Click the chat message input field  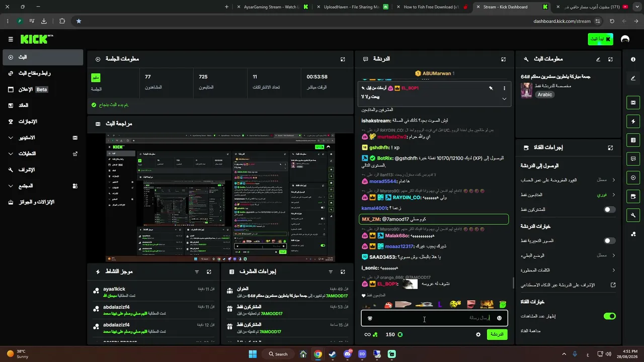click(435, 318)
